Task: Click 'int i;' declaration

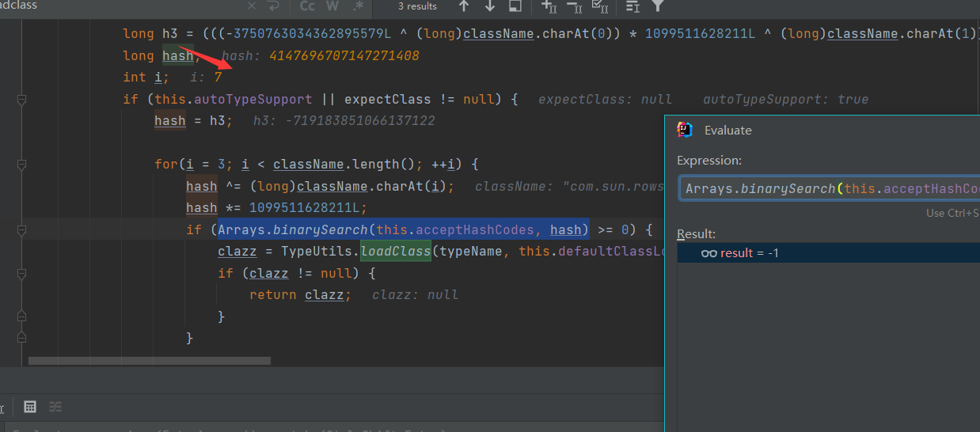Action: tap(146, 78)
